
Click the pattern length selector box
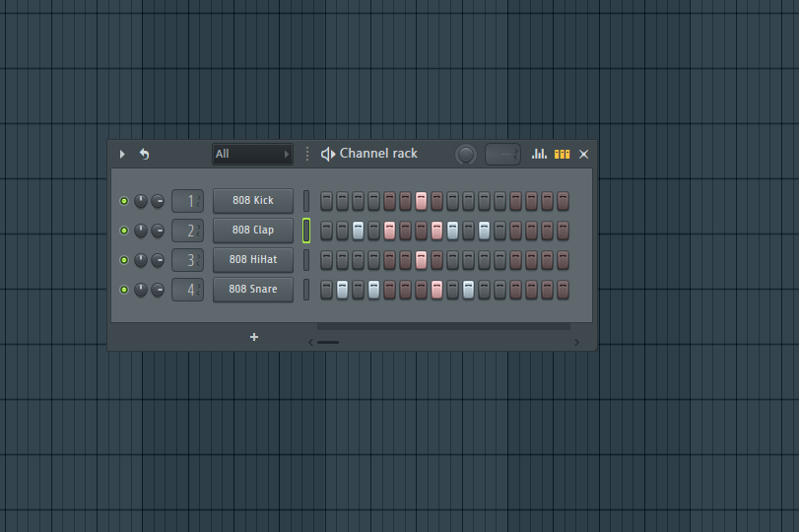502,155
